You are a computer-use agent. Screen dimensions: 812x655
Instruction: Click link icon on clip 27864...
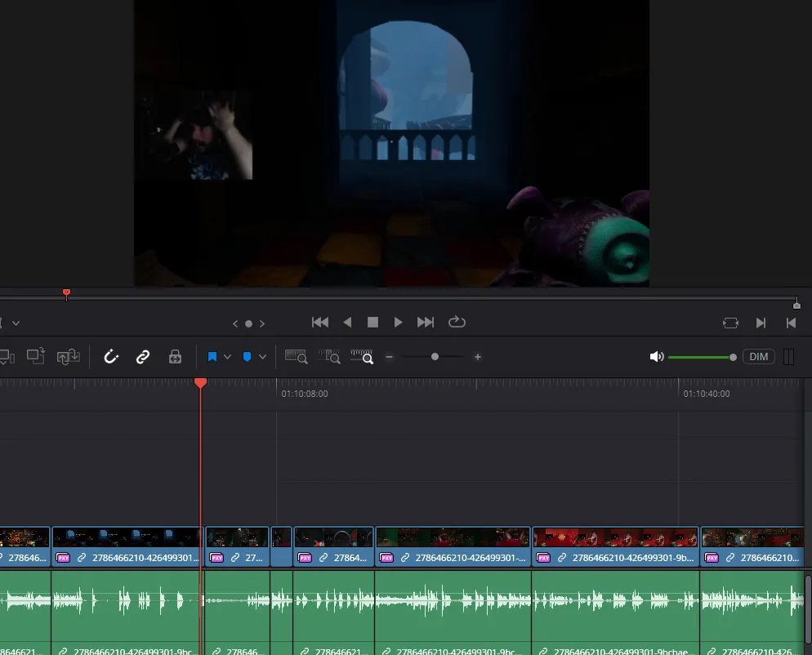click(x=323, y=558)
